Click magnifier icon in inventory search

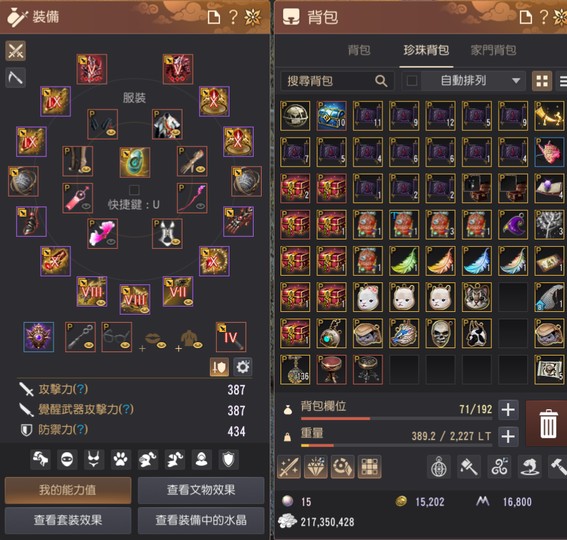point(381,81)
